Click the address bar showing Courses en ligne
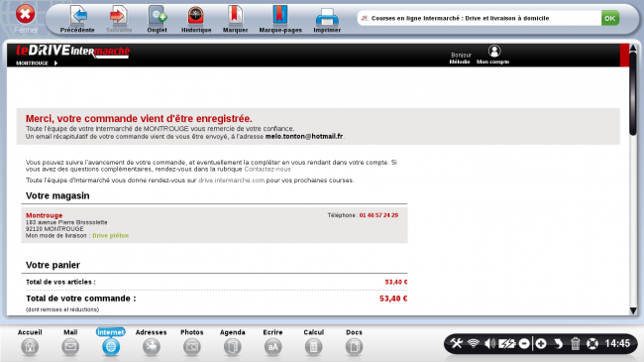This screenshot has width=644, height=362. [479, 18]
